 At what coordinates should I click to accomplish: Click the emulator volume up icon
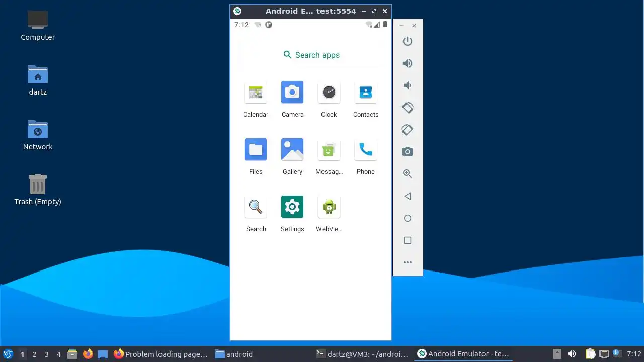(x=408, y=63)
